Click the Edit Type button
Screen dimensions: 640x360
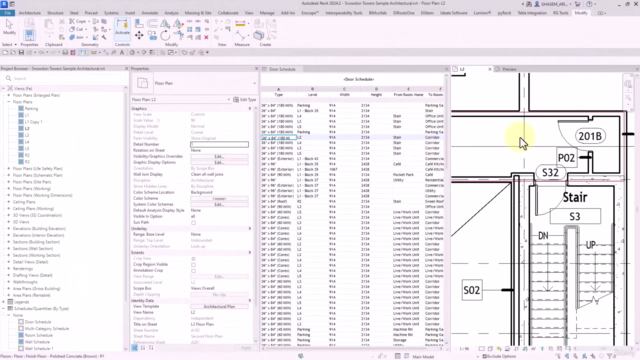245,100
